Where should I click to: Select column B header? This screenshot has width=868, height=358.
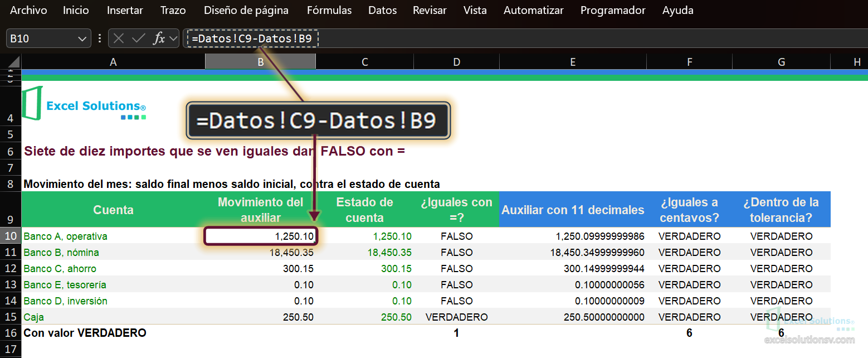tap(260, 62)
